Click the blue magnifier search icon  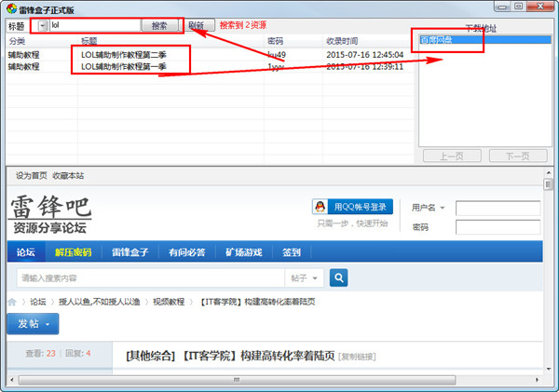339,278
